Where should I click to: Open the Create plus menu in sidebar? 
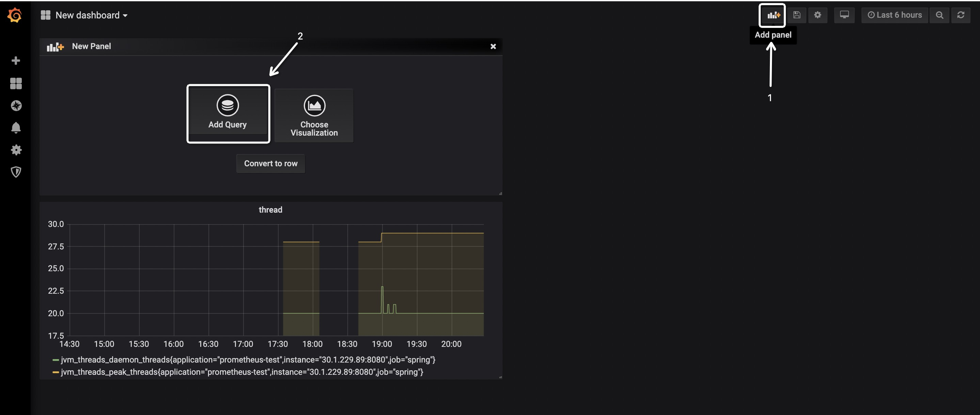point(16,61)
